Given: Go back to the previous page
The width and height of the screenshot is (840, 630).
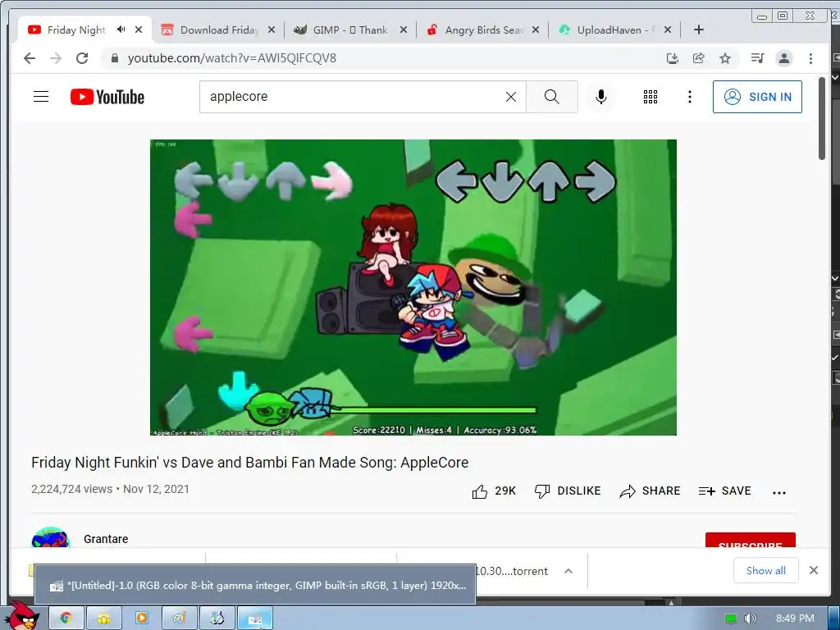Looking at the screenshot, I should 30,58.
